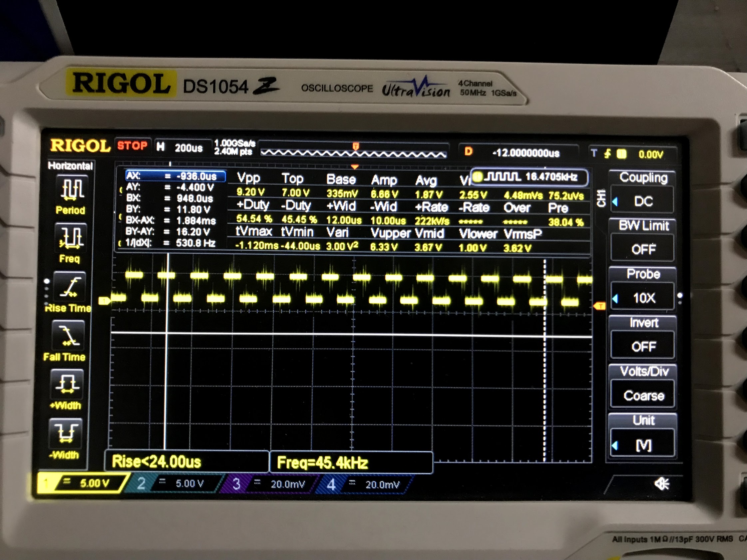Select channel 3 20.0mV tab

pyautogui.click(x=270, y=484)
